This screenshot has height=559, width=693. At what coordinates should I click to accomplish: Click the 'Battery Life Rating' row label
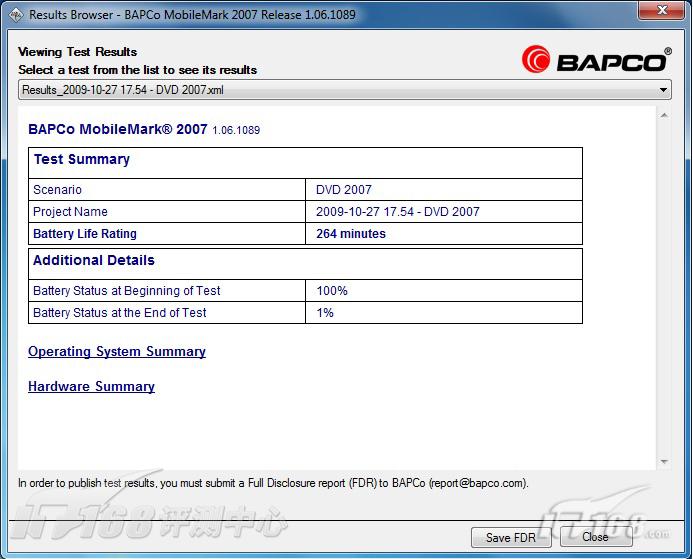(85, 234)
